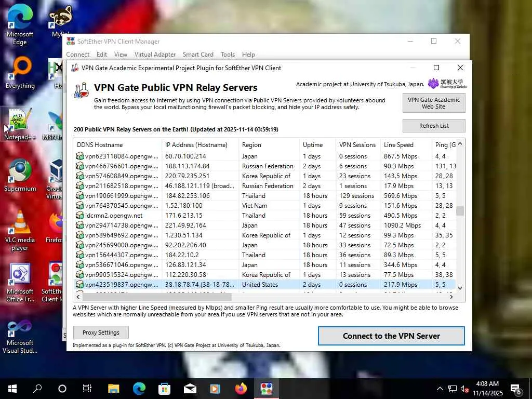Click the University of Tsukuba logo
The width and height of the screenshot is (532, 399).
pyautogui.click(x=447, y=84)
